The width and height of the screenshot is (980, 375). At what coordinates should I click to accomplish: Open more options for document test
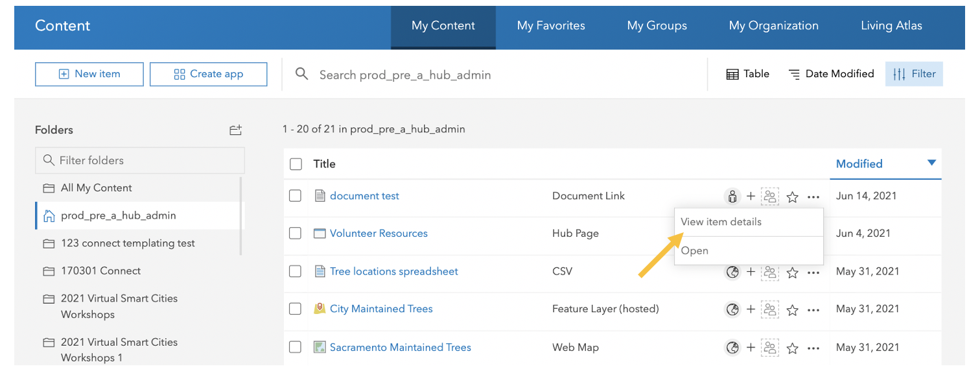coord(813,197)
